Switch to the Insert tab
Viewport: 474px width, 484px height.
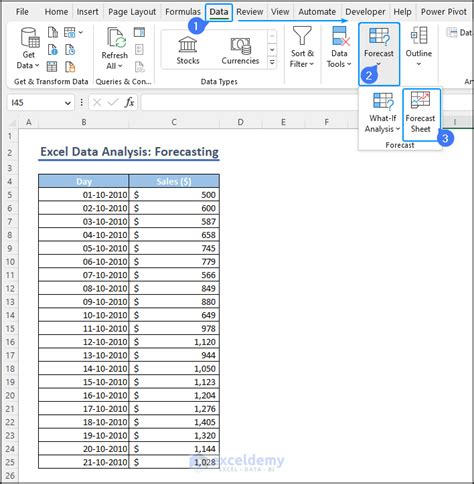click(x=87, y=12)
